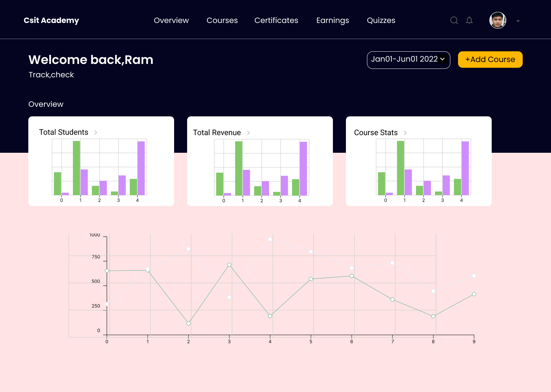Image resolution: width=551 pixels, height=392 pixels.
Task: Open the Quizzes section
Action: [381, 20]
